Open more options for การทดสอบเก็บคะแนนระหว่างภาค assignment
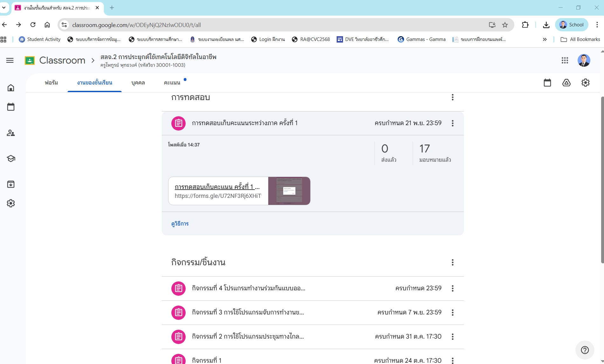 click(452, 123)
